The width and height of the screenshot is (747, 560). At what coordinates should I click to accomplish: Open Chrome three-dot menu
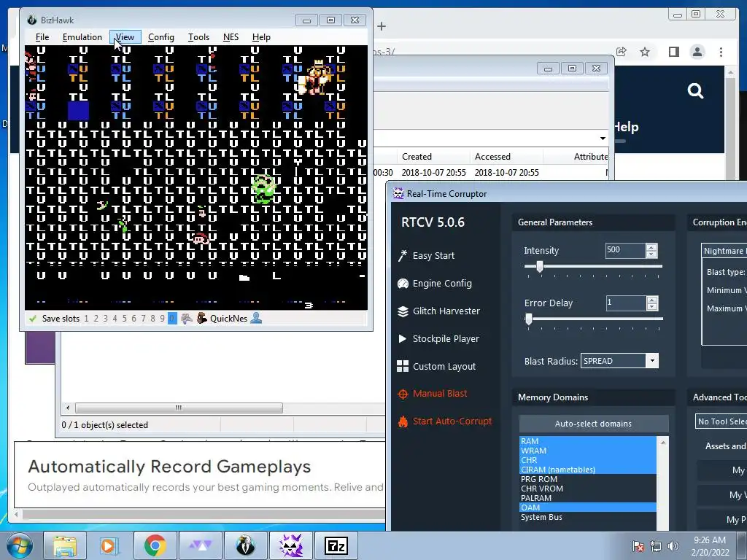coord(721,52)
